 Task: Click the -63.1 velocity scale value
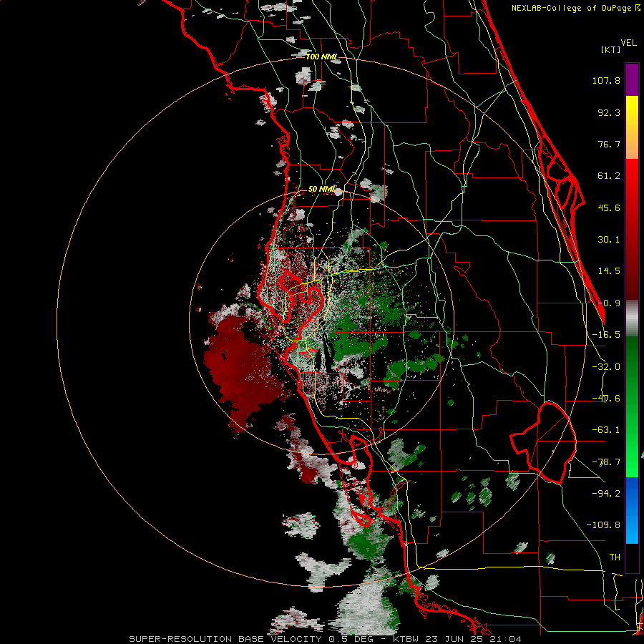coord(606,430)
